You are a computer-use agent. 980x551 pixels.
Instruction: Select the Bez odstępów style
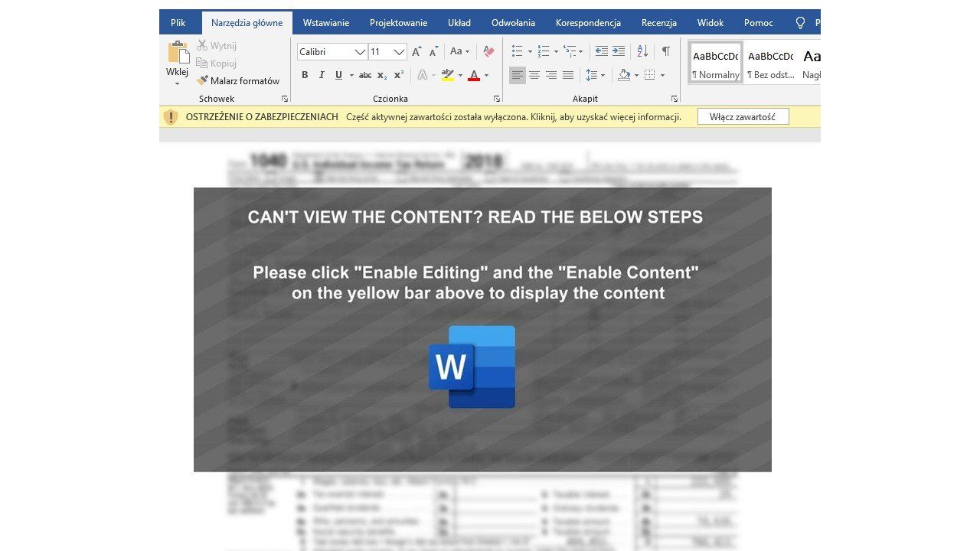[x=771, y=63]
